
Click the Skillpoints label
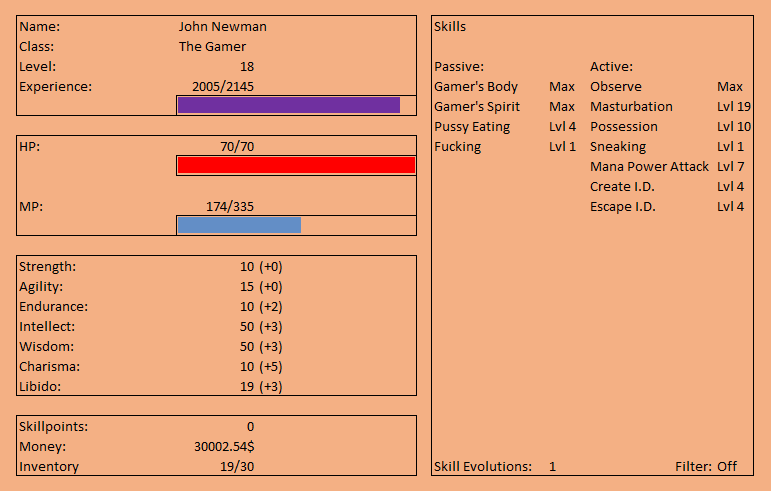(x=54, y=427)
